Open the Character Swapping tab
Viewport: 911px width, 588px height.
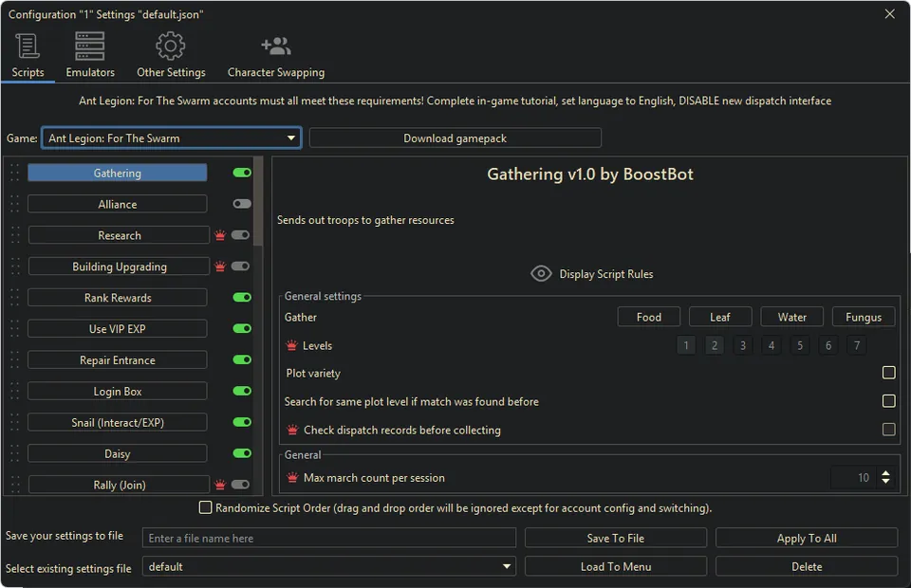276,56
